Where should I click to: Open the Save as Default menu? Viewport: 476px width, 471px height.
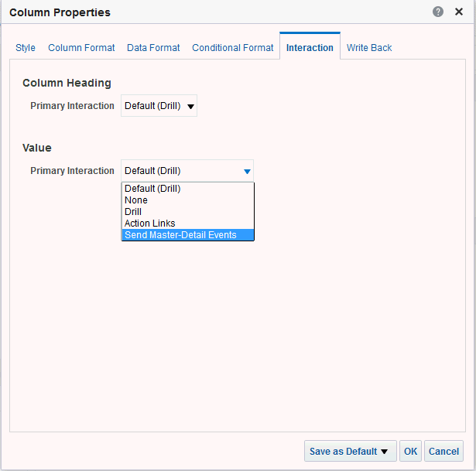(x=351, y=452)
